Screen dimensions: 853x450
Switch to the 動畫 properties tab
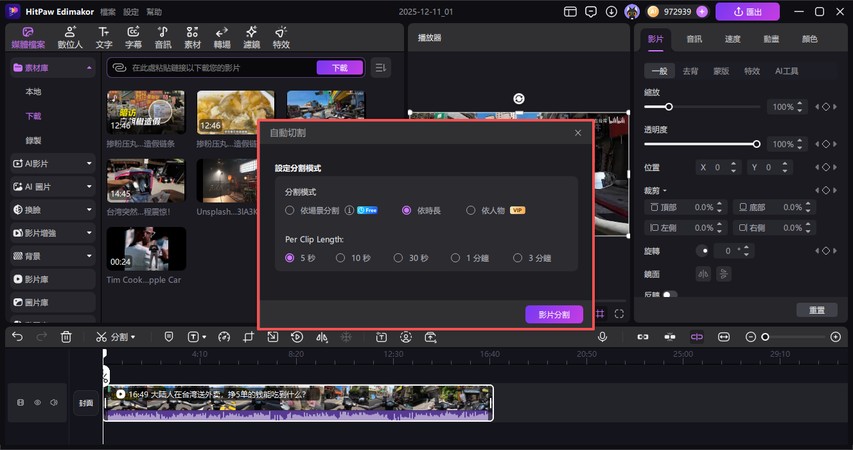click(771, 39)
